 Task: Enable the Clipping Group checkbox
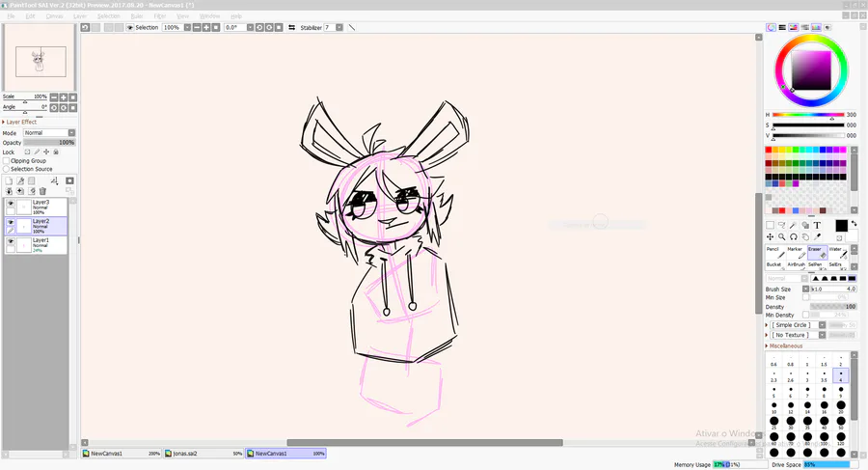tap(6, 161)
